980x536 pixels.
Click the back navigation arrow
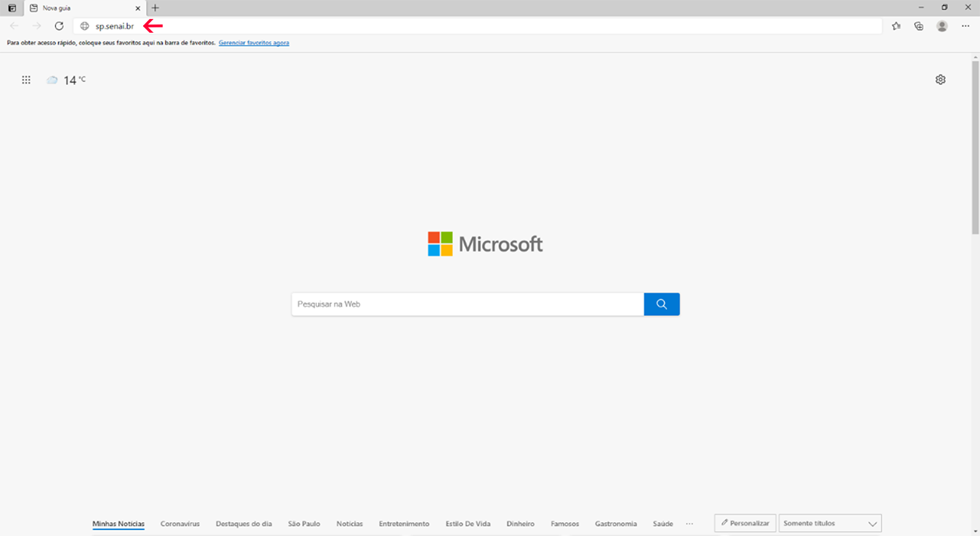14,26
